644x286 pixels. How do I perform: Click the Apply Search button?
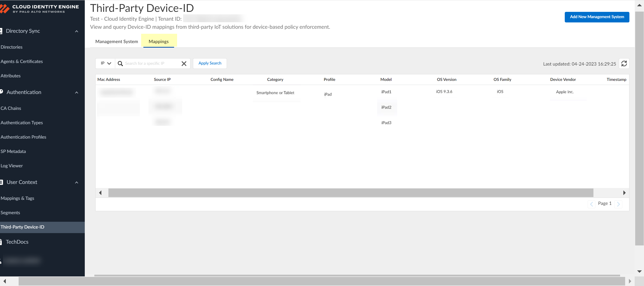pos(210,63)
